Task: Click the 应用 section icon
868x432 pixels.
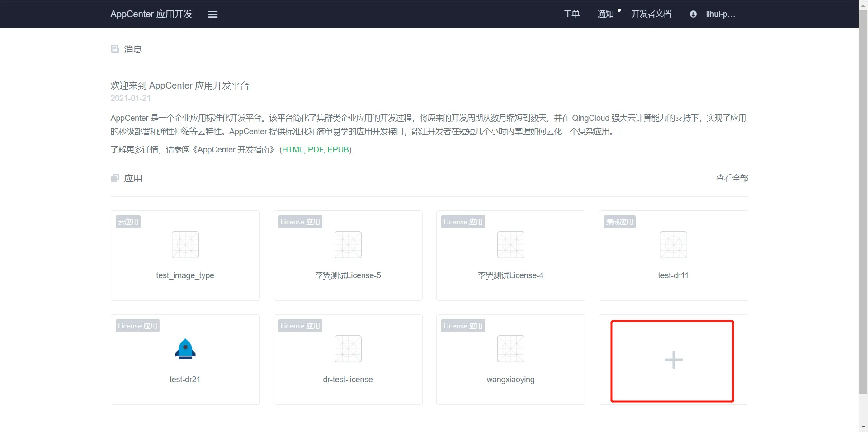Action: 115,178
